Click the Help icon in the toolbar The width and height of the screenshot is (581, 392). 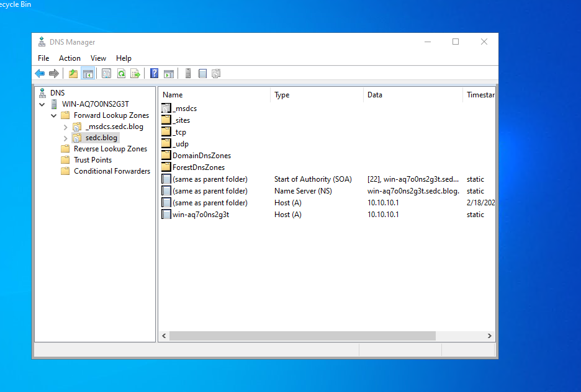153,73
